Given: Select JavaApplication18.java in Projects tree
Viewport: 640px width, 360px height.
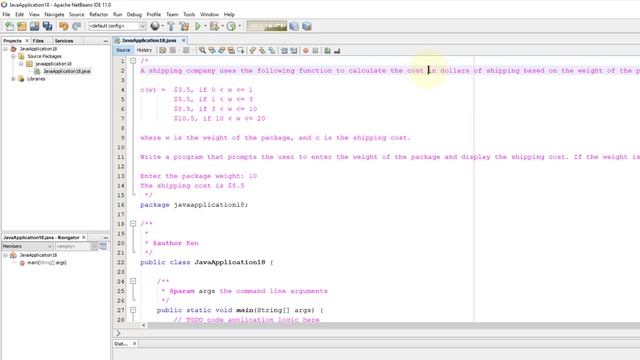Looking at the screenshot, I should coord(67,71).
